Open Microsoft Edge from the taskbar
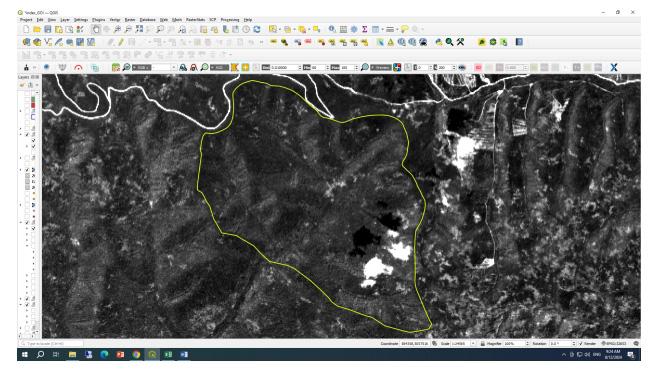 point(104,354)
